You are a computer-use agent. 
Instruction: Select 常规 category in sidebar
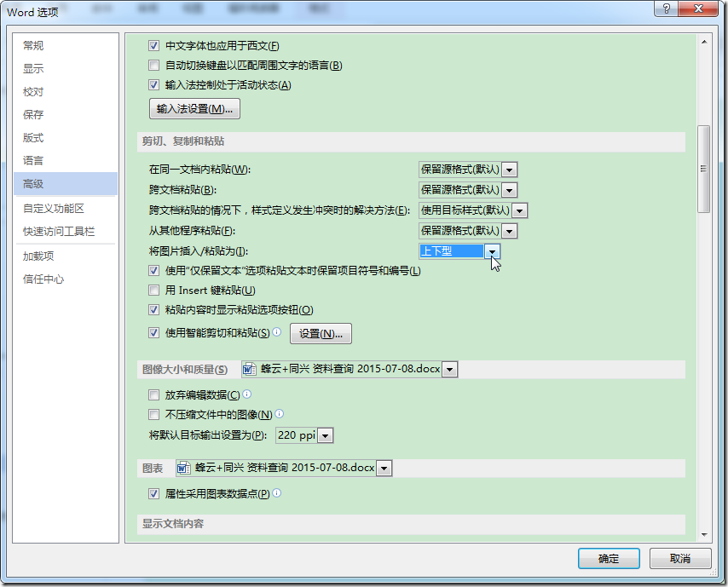click(66, 45)
